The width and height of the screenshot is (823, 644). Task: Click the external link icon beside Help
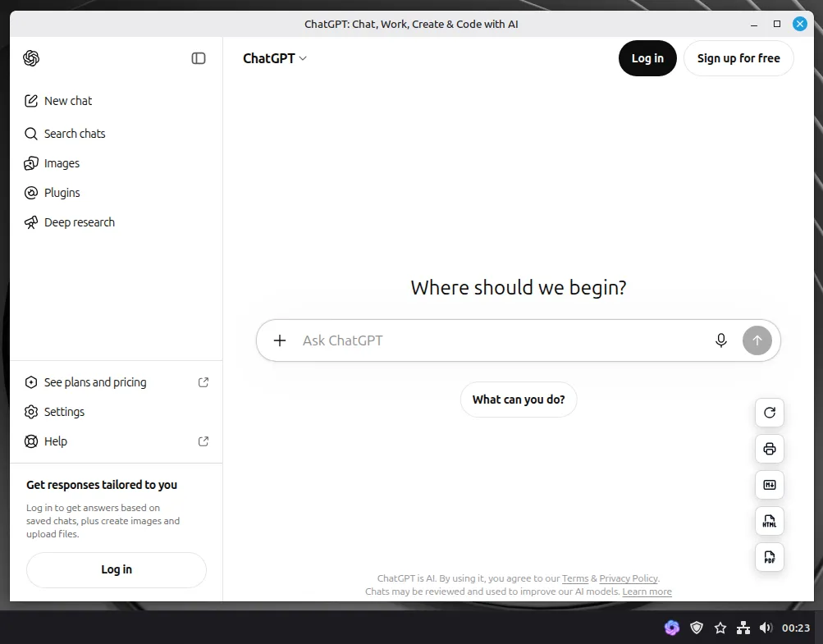[x=203, y=441]
